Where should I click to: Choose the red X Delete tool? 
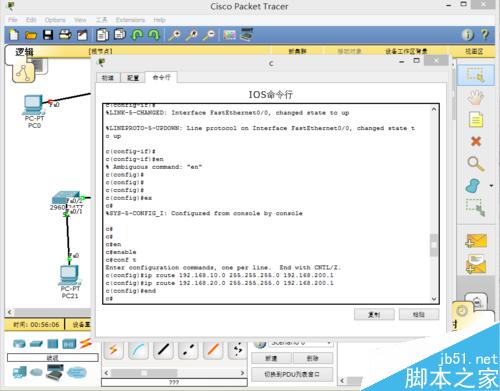coord(476,142)
